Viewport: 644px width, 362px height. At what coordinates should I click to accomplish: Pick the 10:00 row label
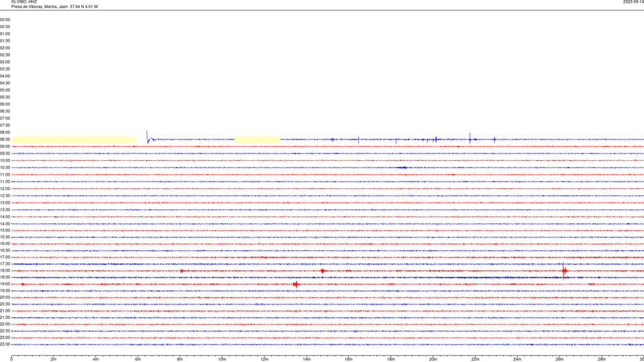tap(5, 160)
